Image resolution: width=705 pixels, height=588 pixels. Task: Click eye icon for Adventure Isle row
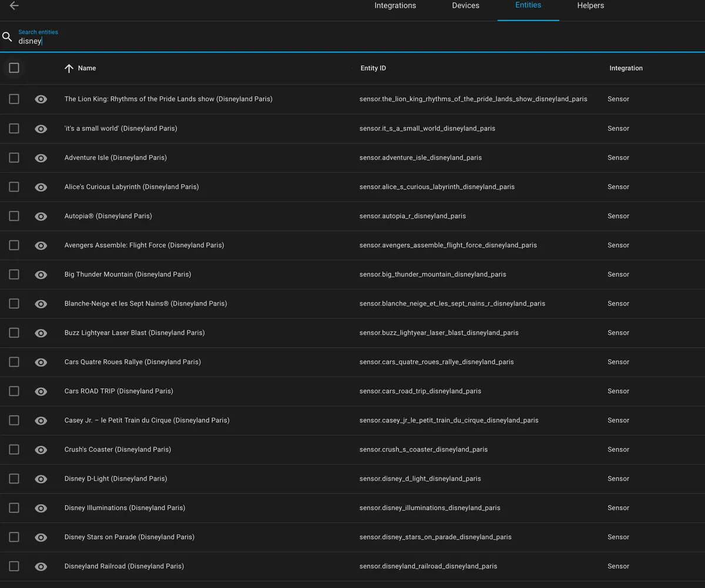pos(41,158)
